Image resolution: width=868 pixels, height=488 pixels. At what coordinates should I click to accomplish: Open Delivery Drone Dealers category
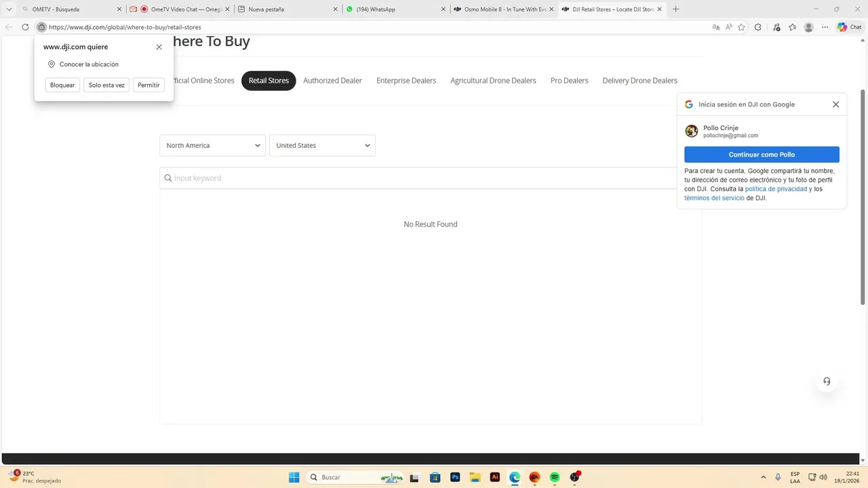639,81
